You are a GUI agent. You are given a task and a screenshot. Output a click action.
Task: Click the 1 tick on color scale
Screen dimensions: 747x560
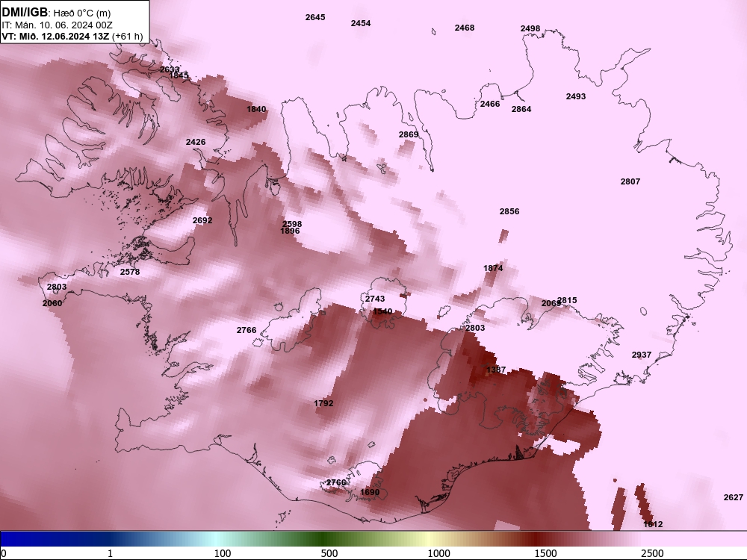[x=110, y=553]
